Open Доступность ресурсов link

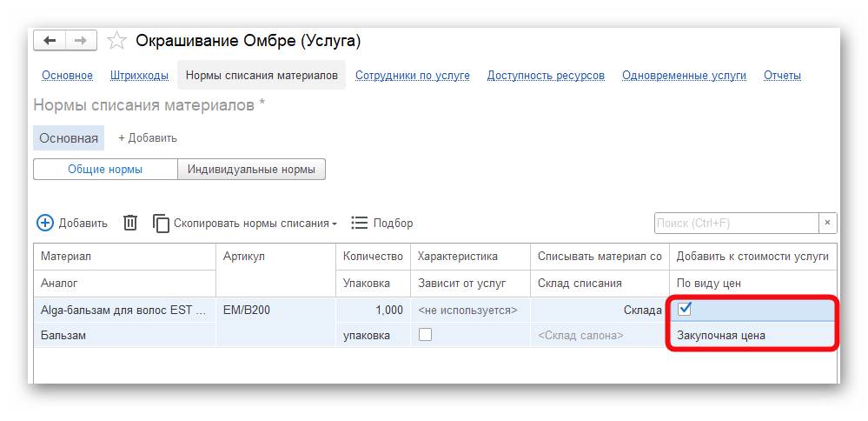tap(546, 76)
